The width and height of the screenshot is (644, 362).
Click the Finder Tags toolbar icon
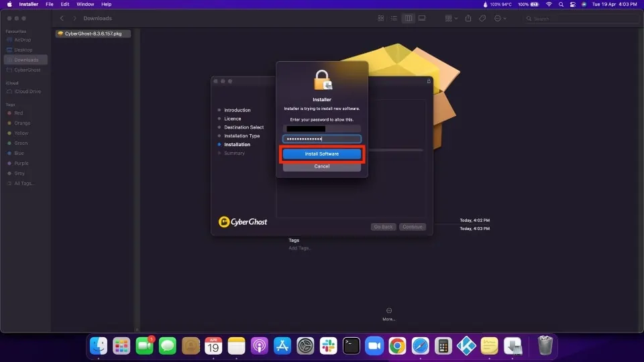click(482, 19)
